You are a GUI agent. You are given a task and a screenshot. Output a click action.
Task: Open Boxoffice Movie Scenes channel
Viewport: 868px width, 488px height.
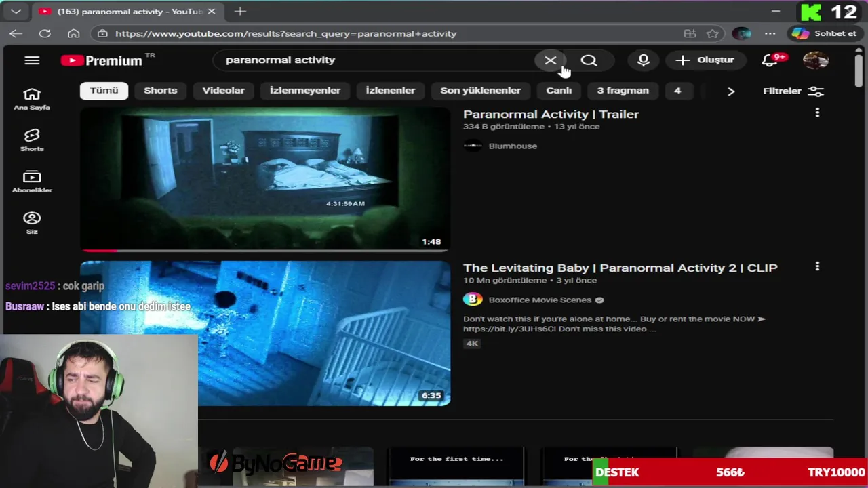click(540, 300)
